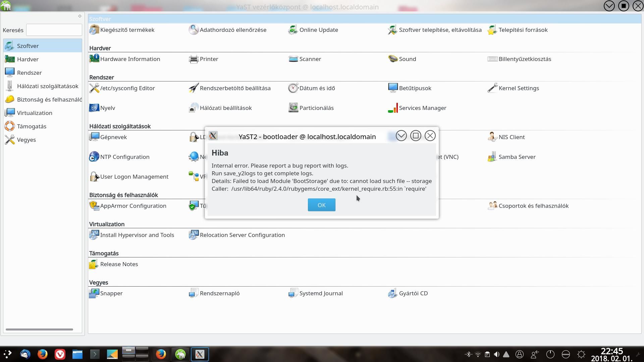Select Rendszer category in sidebar
The height and width of the screenshot is (362, 644).
click(x=29, y=73)
